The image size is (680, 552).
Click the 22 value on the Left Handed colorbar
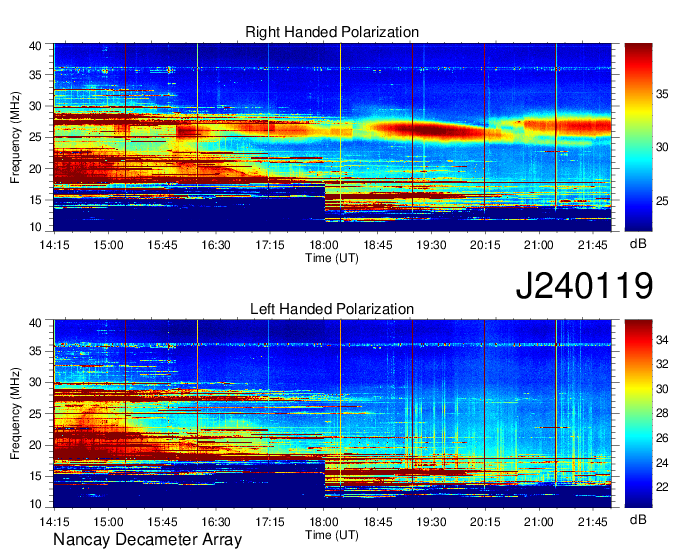[662, 487]
